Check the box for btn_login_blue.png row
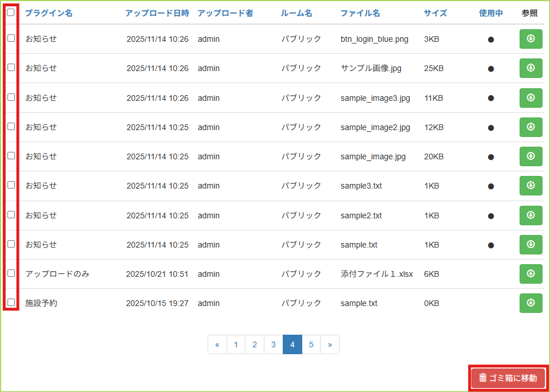The width and height of the screenshot is (550, 392). [x=11, y=38]
